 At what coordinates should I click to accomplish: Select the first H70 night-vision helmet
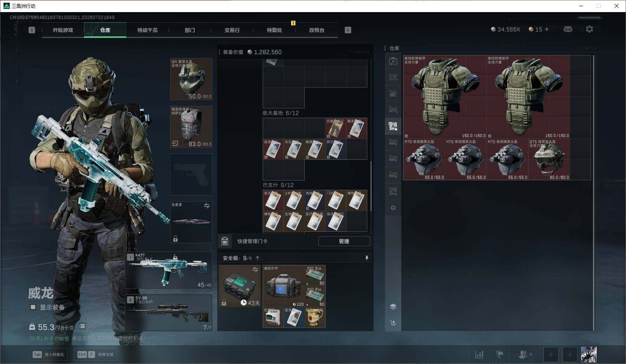pos(424,159)
